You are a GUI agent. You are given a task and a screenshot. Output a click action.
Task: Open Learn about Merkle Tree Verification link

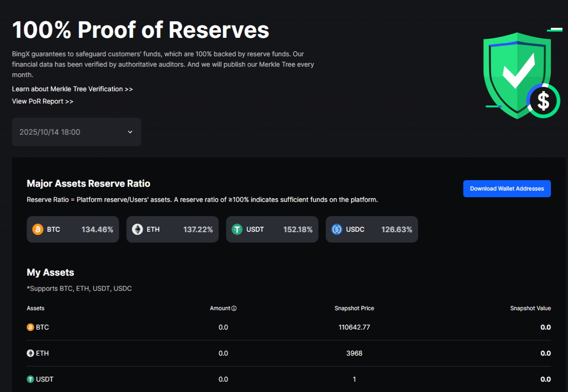[72, 89]
